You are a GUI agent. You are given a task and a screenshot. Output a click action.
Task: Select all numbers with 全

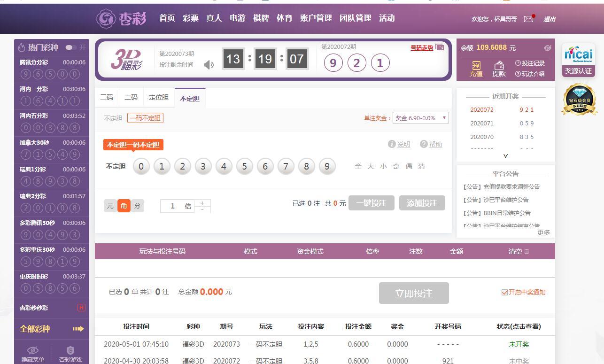click(x=358, y=166)
